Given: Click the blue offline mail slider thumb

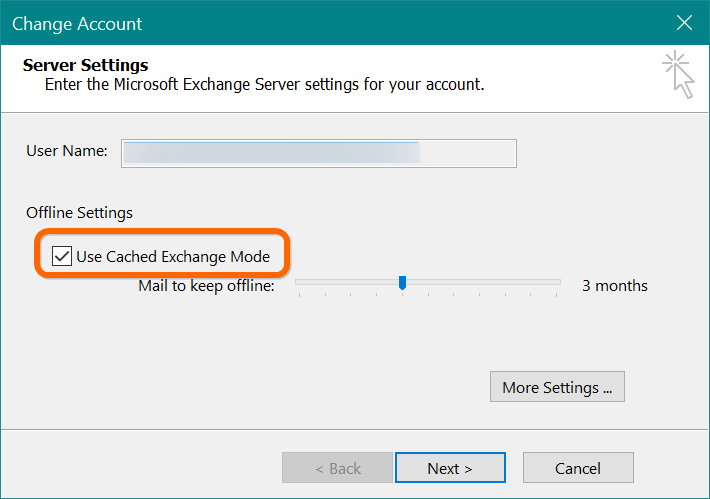Looking at the screenshot, I should tap(402, 283).
